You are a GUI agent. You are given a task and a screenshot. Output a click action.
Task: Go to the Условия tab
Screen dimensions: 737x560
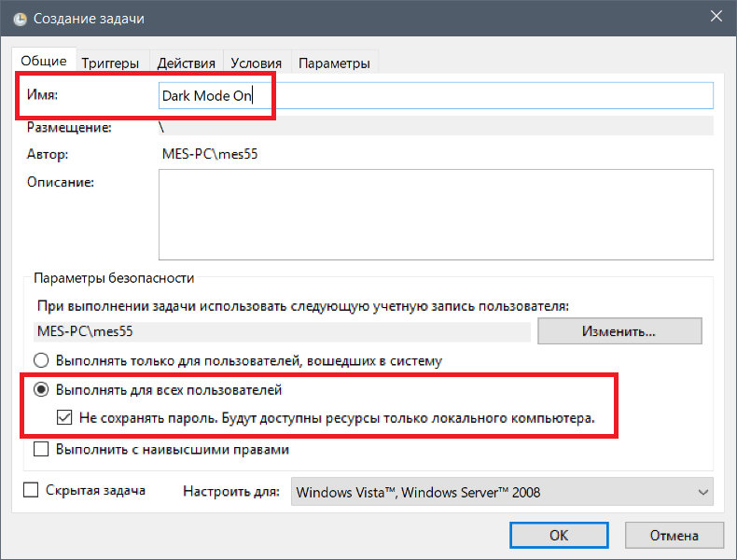coord(256,63)
